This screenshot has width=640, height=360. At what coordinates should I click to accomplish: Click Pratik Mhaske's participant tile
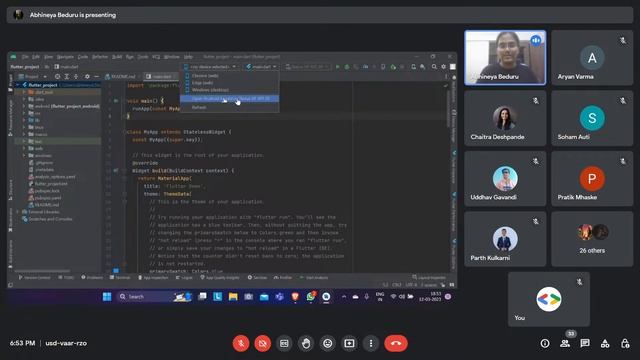coord(592,178)
